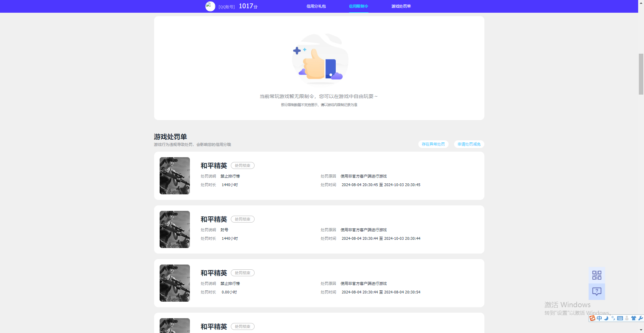
Task: Open the QR code floating icon
Action: coord(597,275)
